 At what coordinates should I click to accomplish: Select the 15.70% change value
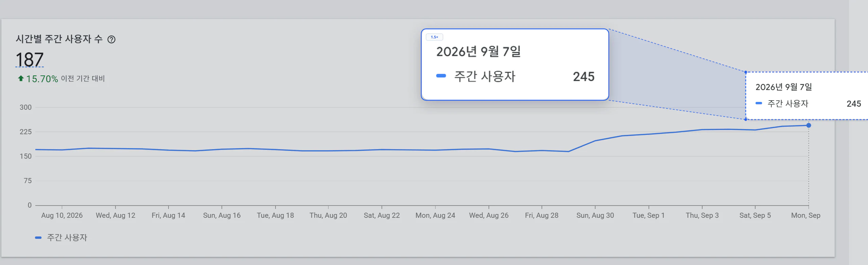coord(42,79)
